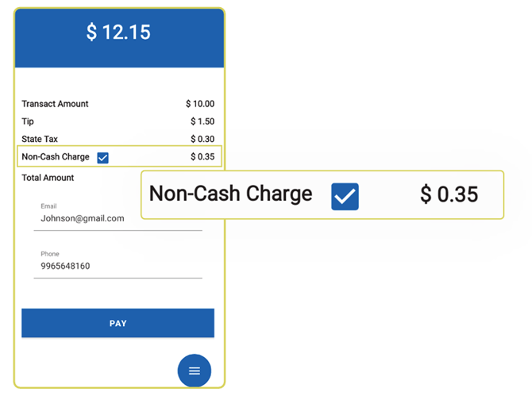Click the $ 1.50 tip value

pyautogui.click(x=202, y=121)
